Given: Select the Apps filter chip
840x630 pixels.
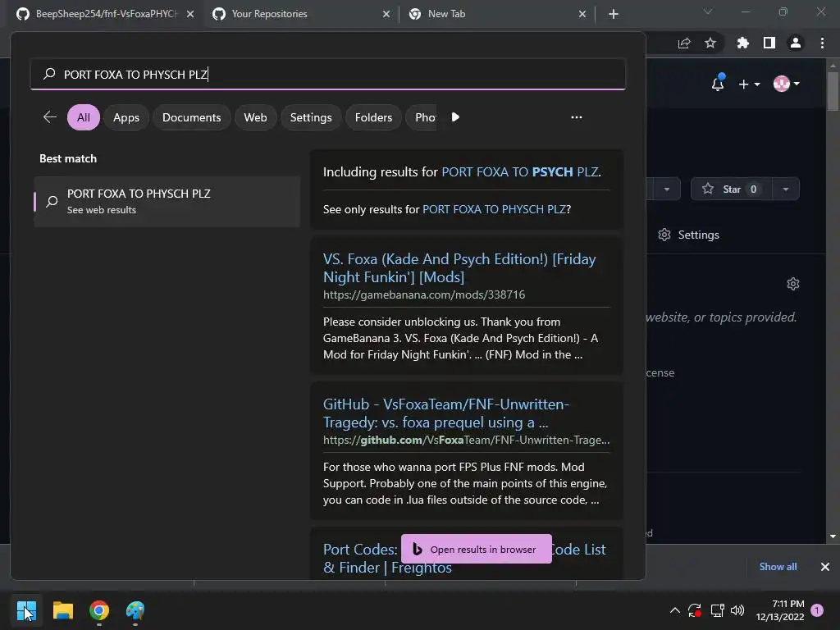Looking at the screenshot, I should coord(126,116).
